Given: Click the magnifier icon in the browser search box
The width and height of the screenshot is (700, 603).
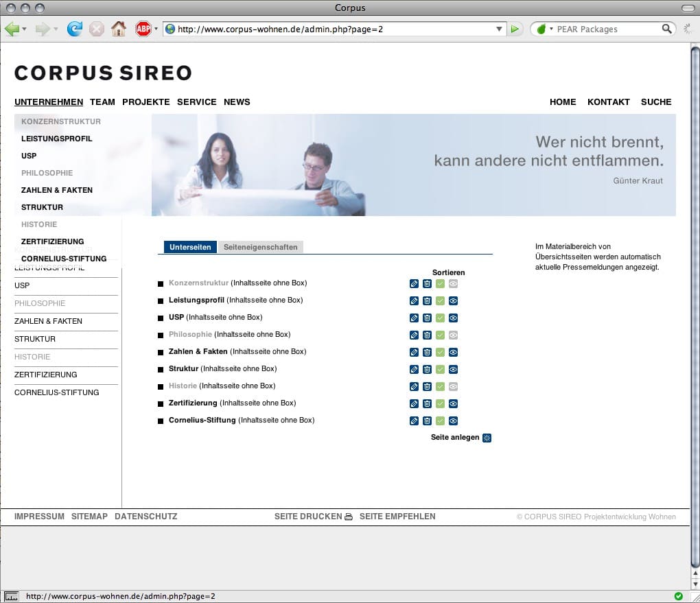Looking at the screenshot, I should (x=666, y=29).
